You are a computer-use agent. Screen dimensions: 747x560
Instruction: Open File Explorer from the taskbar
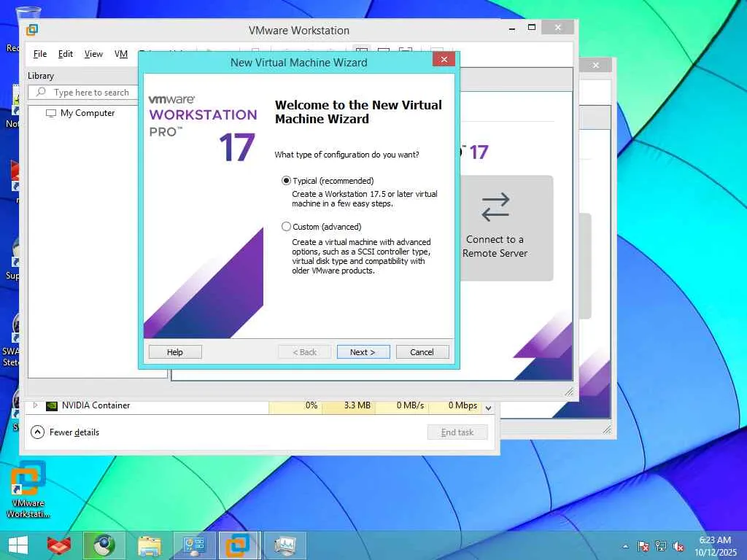click(149, 545)
